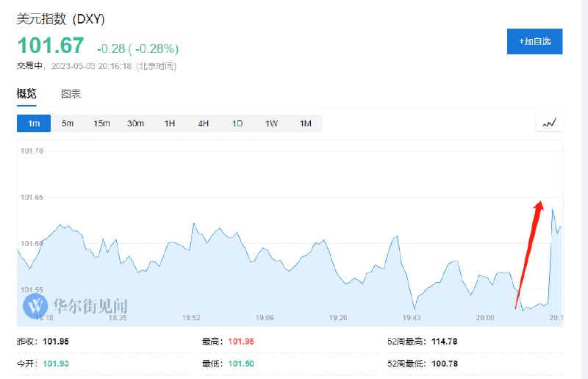Click the 52周最高 value 114.78
588x379 pixels.
[x=445, y=342]
